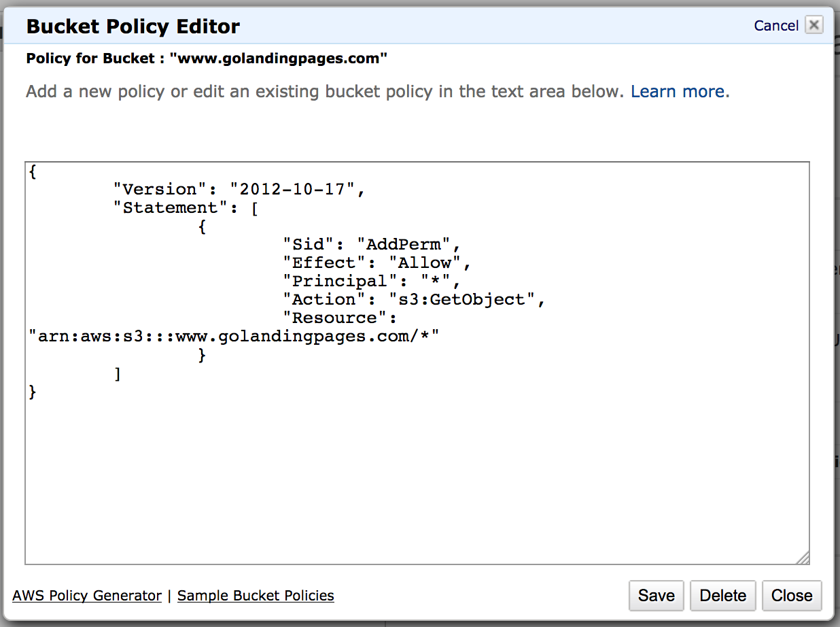Click Cancel in the dialog header
Screen dimensions: 840x627
[x=775, y=25]
